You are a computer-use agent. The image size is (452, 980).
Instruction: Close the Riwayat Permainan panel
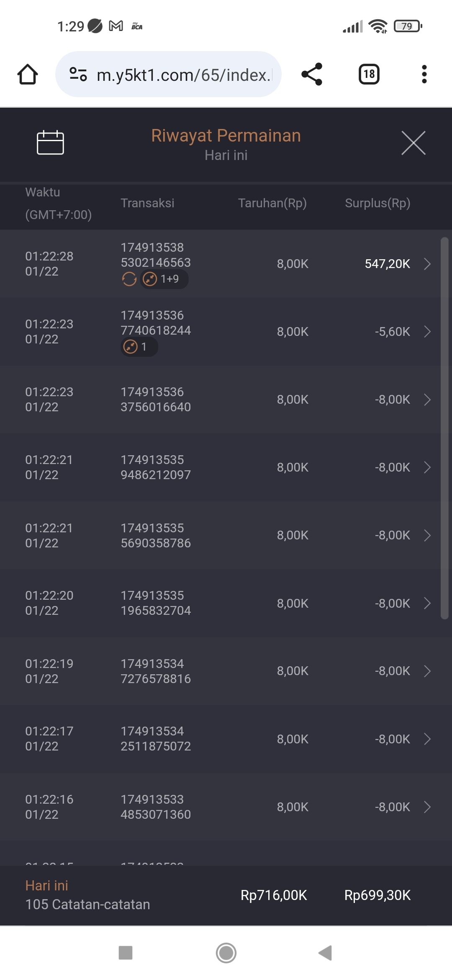pos(413,143)
